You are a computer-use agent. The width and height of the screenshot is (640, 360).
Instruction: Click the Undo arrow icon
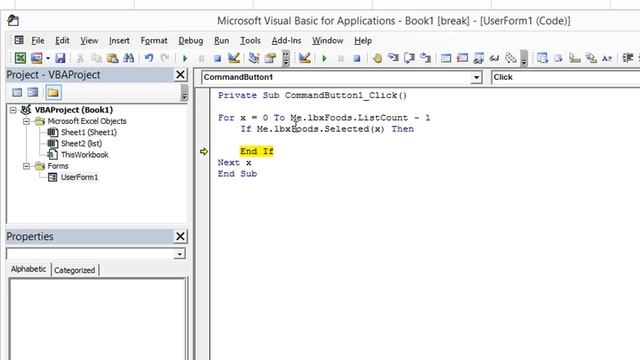point(149,58)
